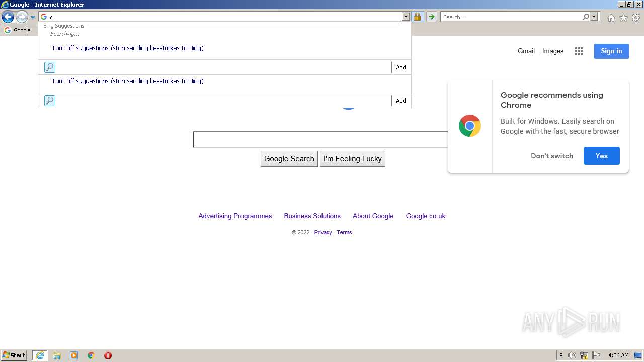Click the Action Center flag tray icon
Viewport: 644px width, 362px height.
pyautogui.click(x=596, y=355)
